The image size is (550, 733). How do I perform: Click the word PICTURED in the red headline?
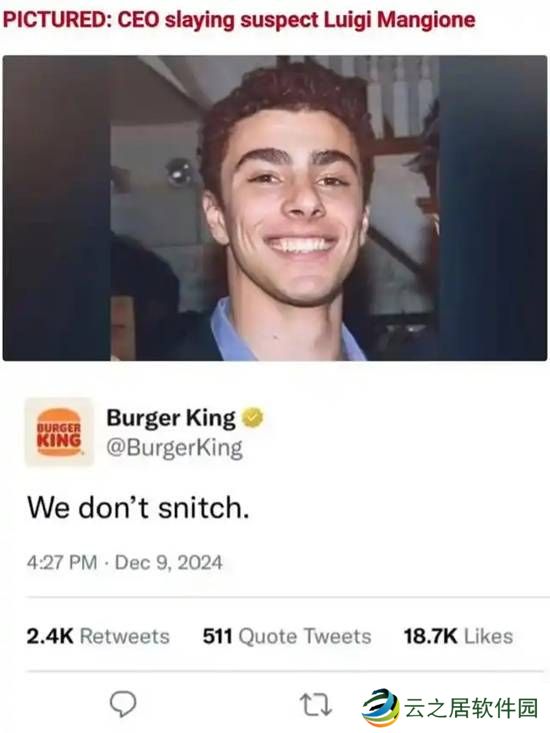(57, 20)
